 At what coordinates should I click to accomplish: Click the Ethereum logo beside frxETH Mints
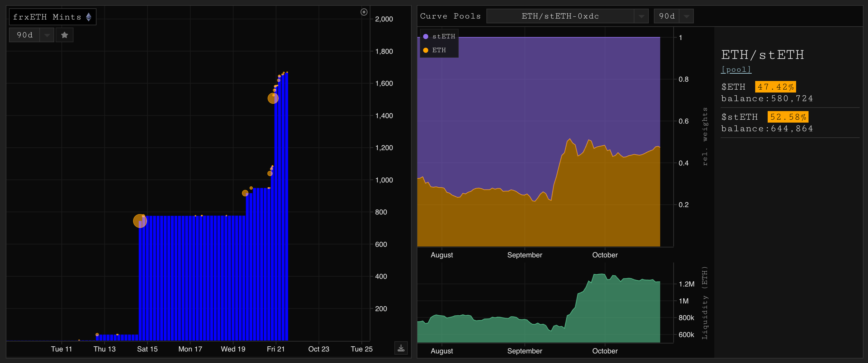pos(89,17)
